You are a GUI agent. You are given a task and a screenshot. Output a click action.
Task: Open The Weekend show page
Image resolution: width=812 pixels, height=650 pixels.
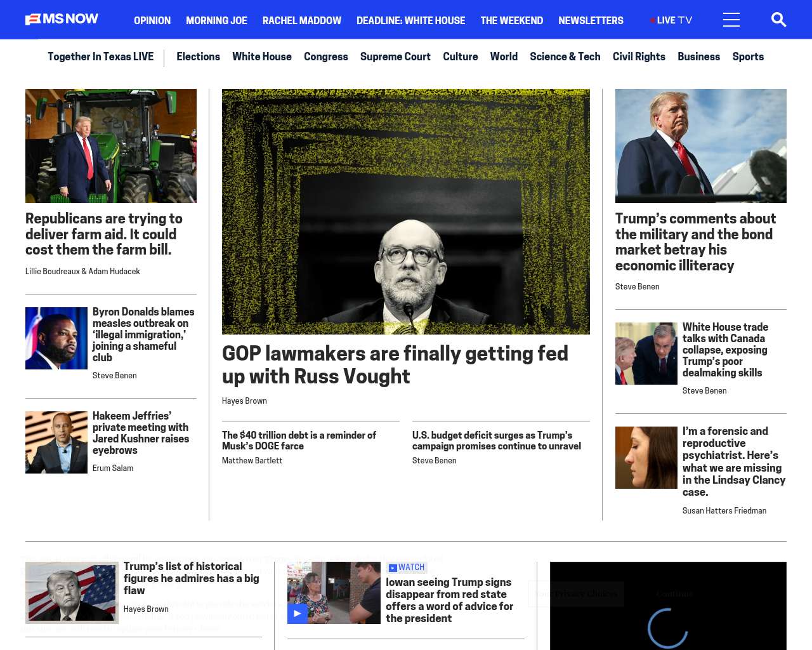click(x=511, y=20)
